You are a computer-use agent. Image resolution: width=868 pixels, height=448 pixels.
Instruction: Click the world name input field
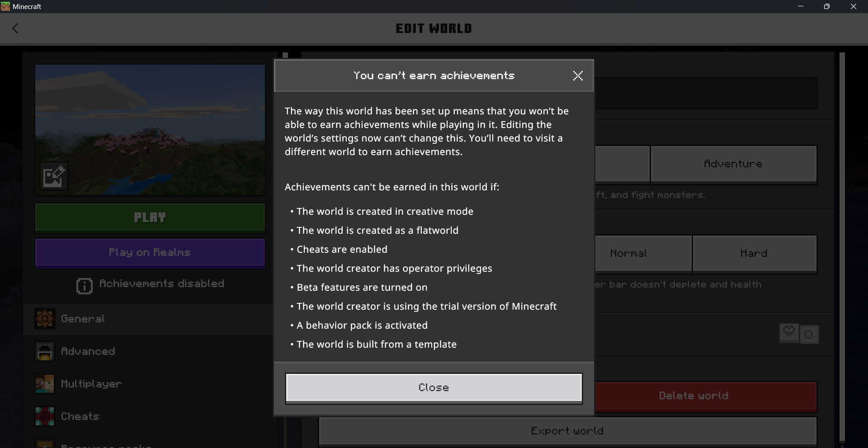[x=706, y=93]
